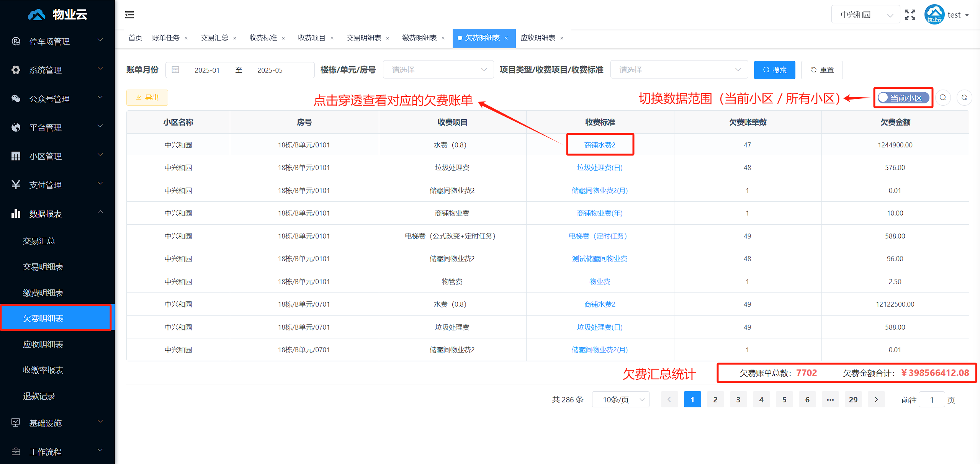The height and width of the screenshot is (464, 980).
Task: Close the 应收明细表 tab
Action: 562,38
